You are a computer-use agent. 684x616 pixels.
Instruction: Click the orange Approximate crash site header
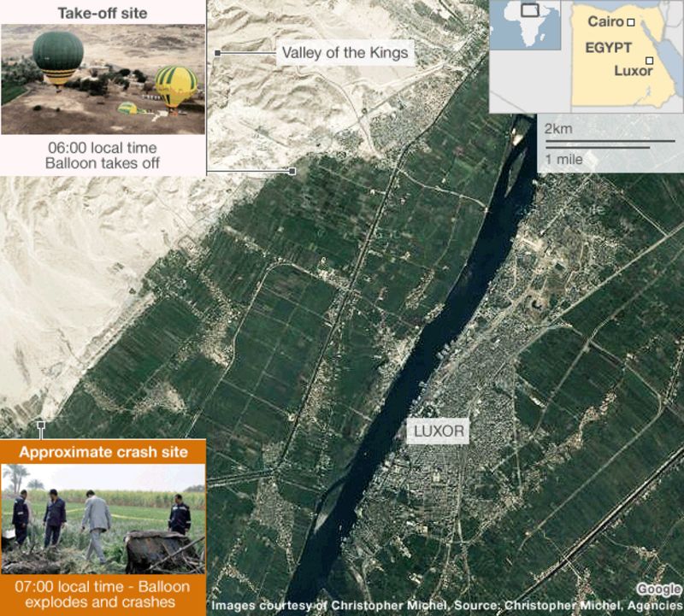coord(103,452)
